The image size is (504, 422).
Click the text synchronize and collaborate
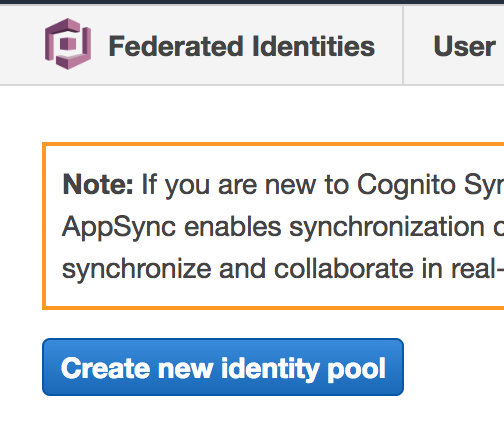point(238,269)
